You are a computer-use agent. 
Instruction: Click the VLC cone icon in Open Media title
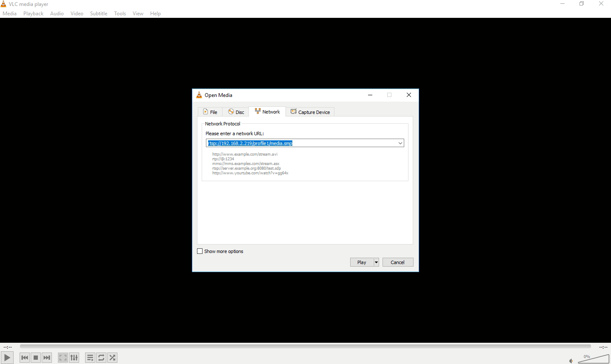tap(199, 95)
